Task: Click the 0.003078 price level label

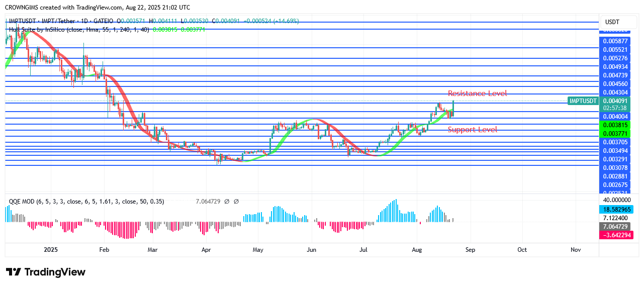Action: pyautogui.click(x=615, y=168)
